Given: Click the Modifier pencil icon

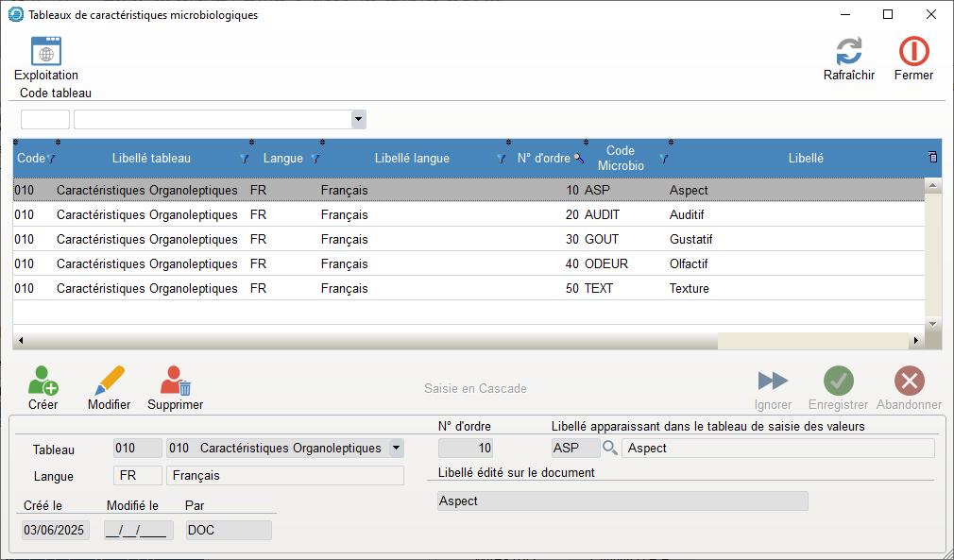Looking at the screenshot, I should click(109, 382).
